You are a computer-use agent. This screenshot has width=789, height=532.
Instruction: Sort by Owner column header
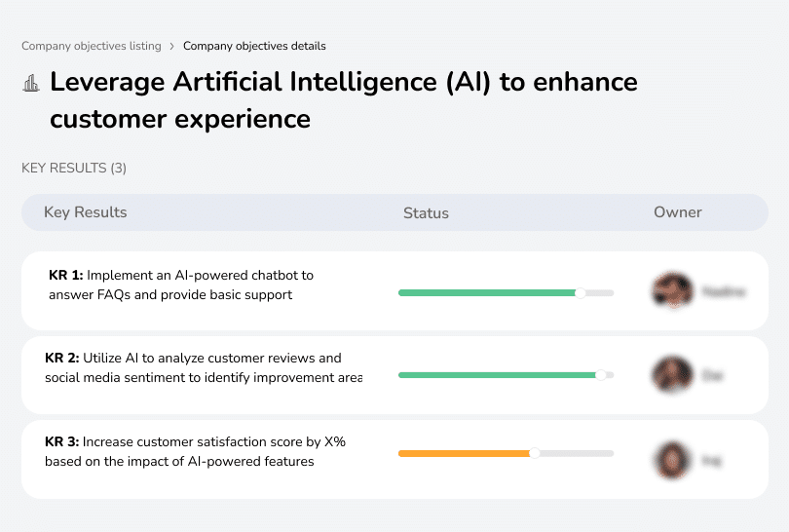678,212
